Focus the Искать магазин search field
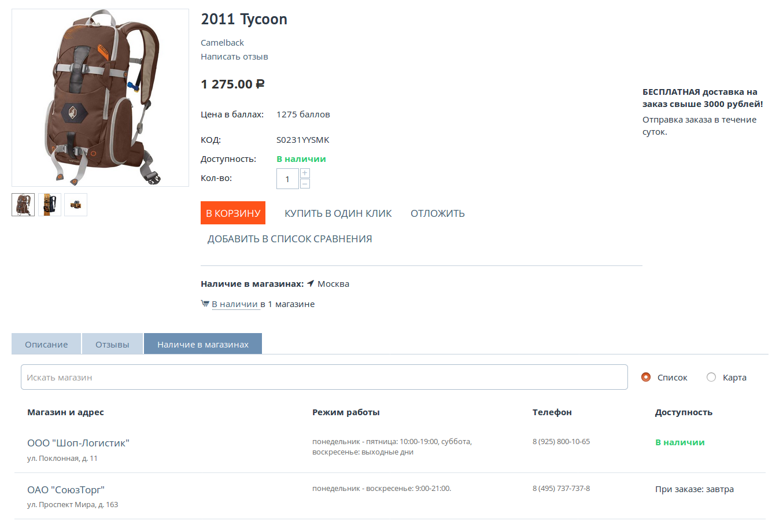This screenshot has width=772, height=532. coord(324,377)
